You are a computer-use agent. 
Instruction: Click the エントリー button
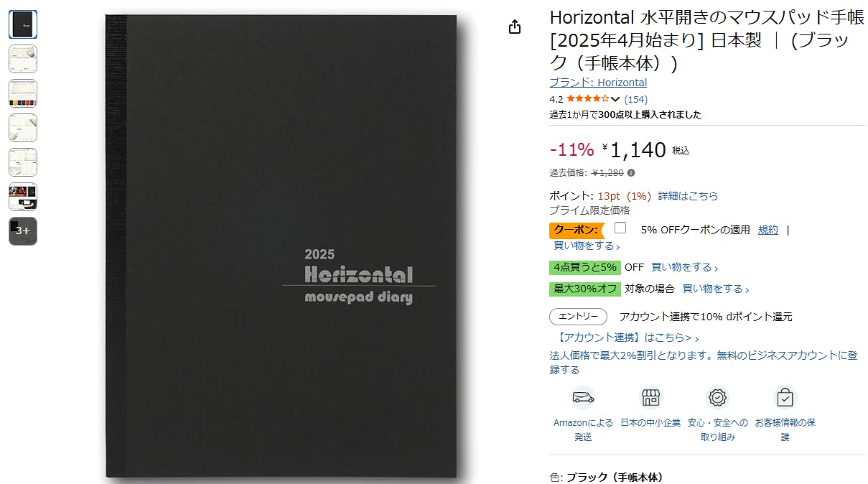(579, 317)
